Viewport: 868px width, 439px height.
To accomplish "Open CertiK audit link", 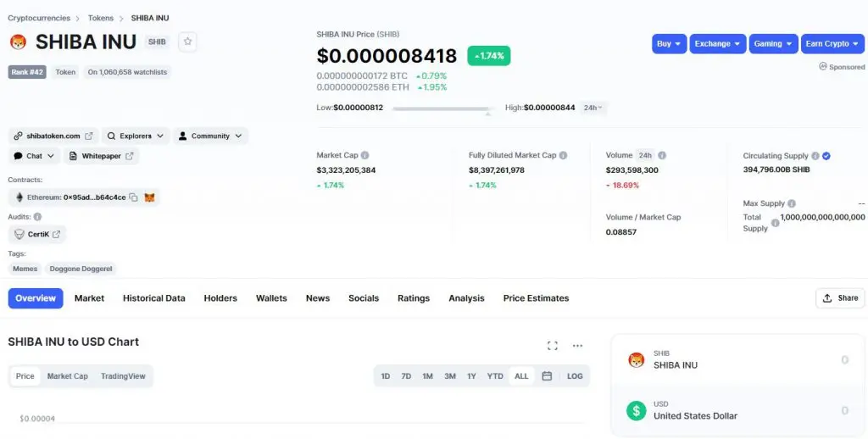I will coord(37,235).
